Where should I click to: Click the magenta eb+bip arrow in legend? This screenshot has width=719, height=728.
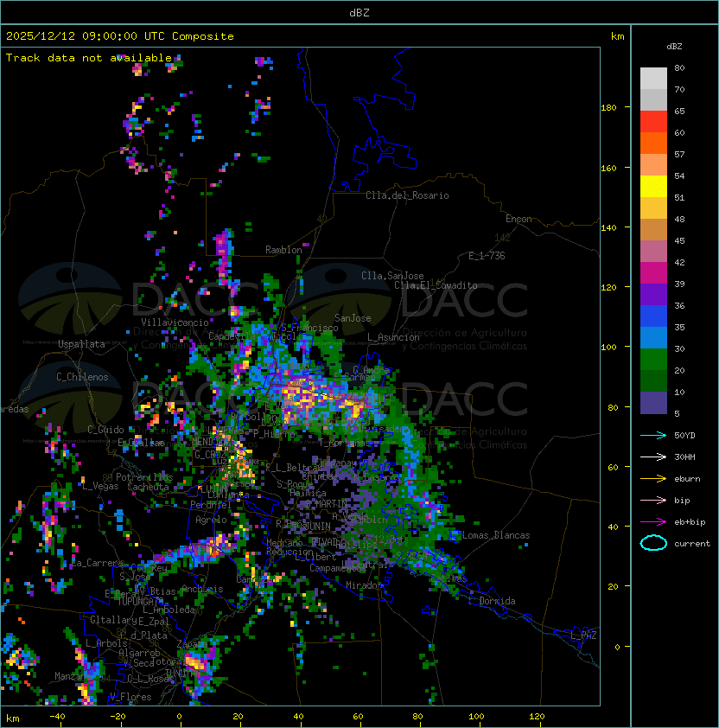coord(653,522)
